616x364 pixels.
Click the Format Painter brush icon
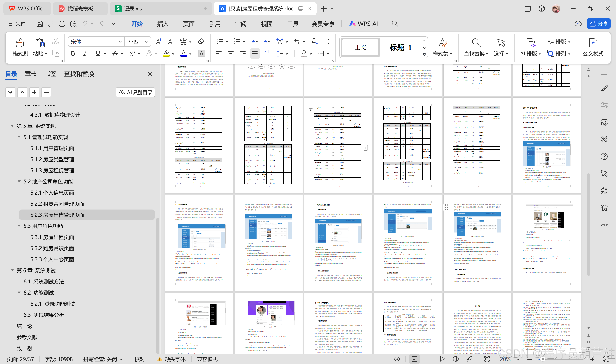pos(20,43)
